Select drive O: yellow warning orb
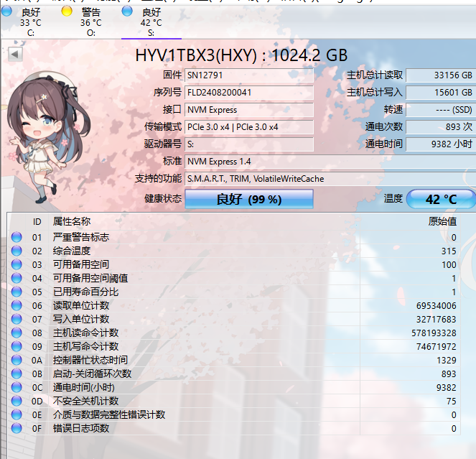Viewport: 476px width, 459px height. tap(67, 11)
